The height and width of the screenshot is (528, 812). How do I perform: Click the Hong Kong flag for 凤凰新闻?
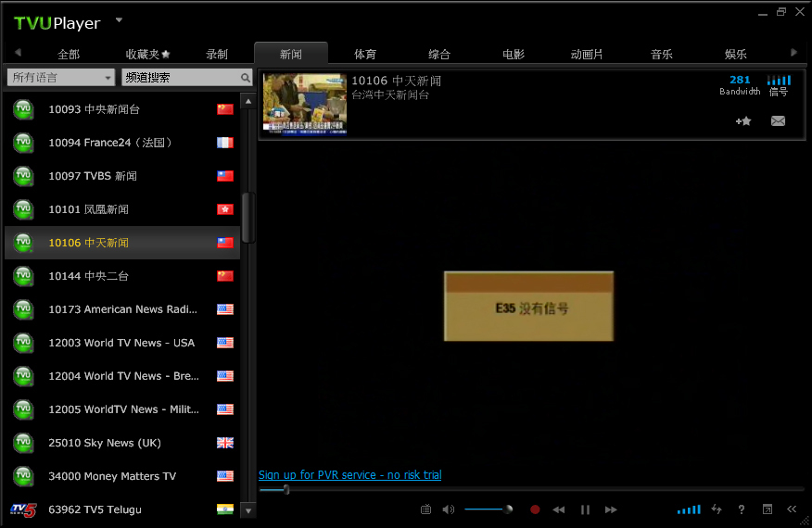224,209
